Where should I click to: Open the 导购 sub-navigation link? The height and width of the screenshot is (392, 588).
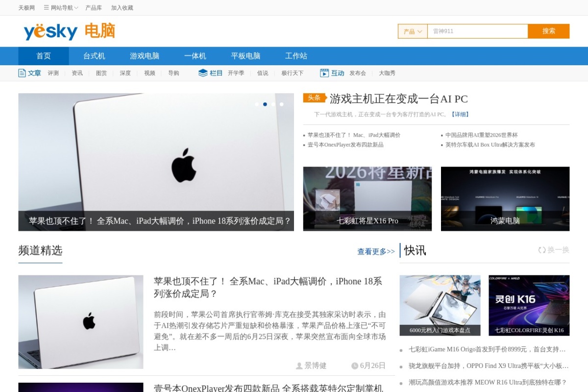click(173, 73)
